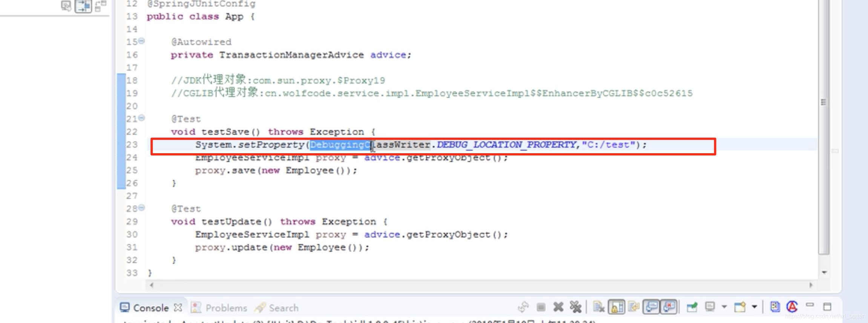Close the Console tab with its X
Image resolution: width=868 pixels, height=323 pixels.
(x=178, y=308)
